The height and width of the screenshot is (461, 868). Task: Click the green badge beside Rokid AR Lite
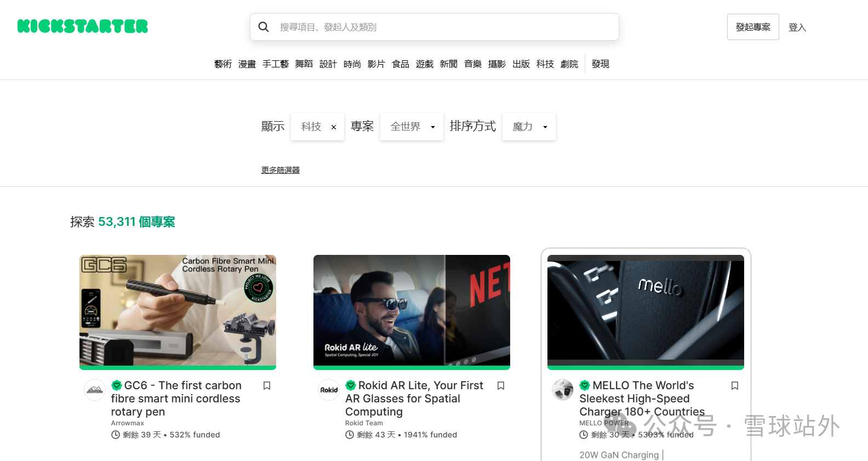click(351, 385)
